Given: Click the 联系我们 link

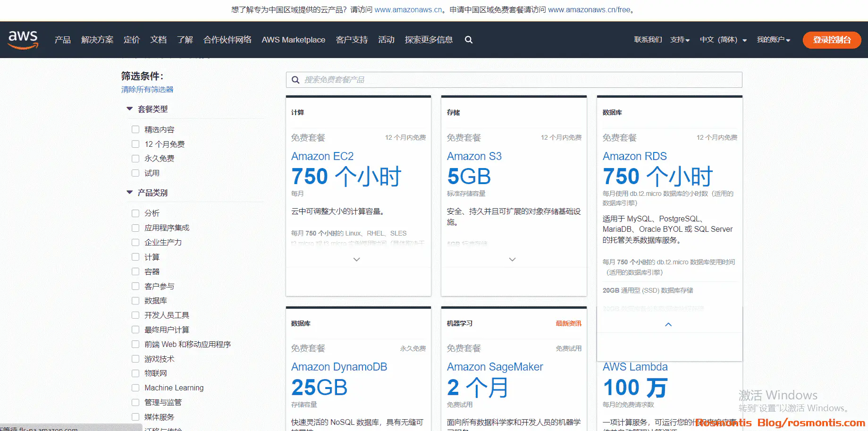Looking at the screenshot, I should [648, 40].
